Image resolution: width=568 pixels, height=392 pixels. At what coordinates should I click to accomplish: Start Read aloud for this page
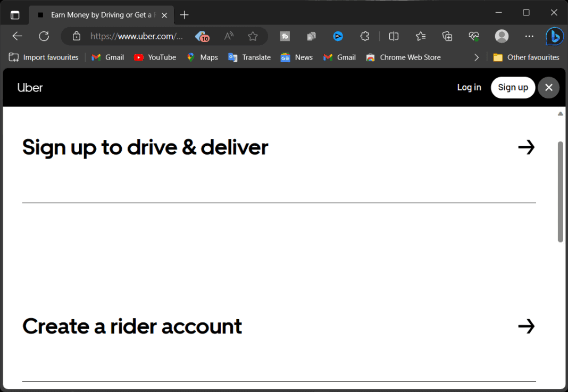228,36
